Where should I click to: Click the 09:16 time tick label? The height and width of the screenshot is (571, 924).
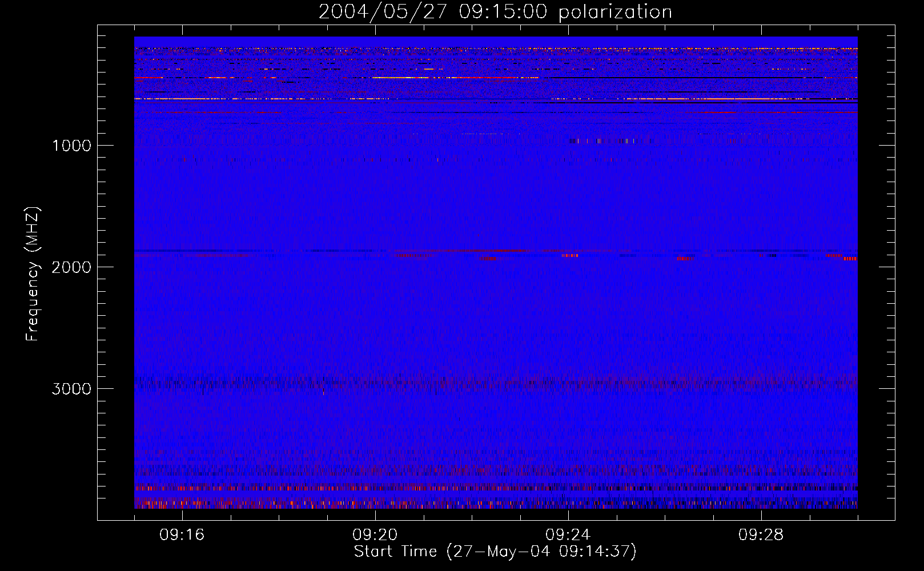coord(182,535)
